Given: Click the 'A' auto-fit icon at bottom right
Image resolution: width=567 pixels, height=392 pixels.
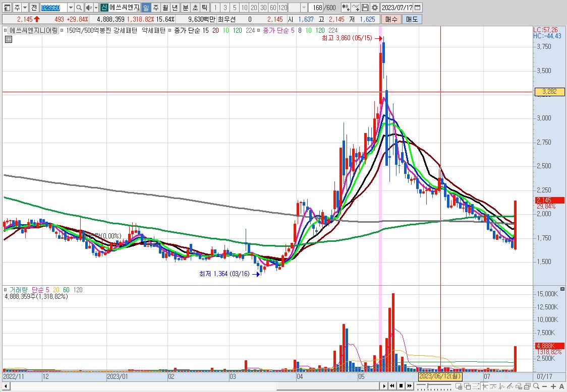Looking at the screenshot, I should 561,386.
